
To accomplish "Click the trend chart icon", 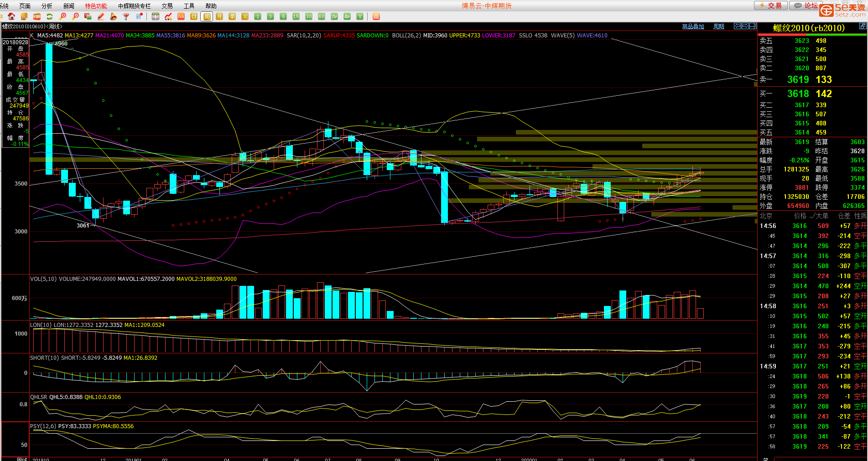I will [x=168, y=16].
